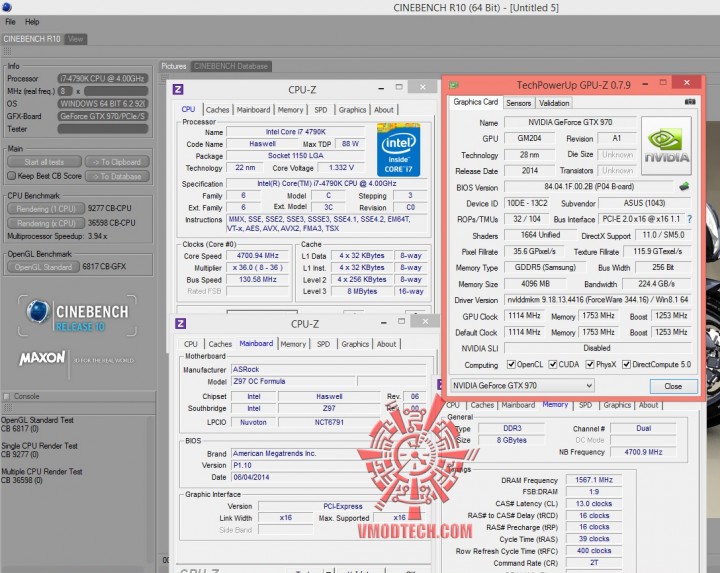Click the To Clipboard button
Viewport: 720px width, 573px height.
click(x=117, y=162)
